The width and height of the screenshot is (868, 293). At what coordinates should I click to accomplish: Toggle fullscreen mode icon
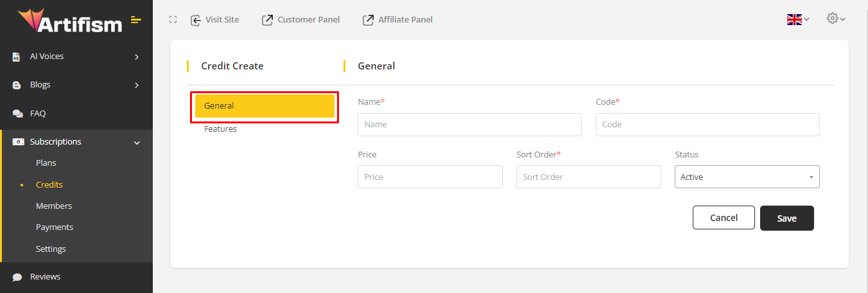coord(173,20)
